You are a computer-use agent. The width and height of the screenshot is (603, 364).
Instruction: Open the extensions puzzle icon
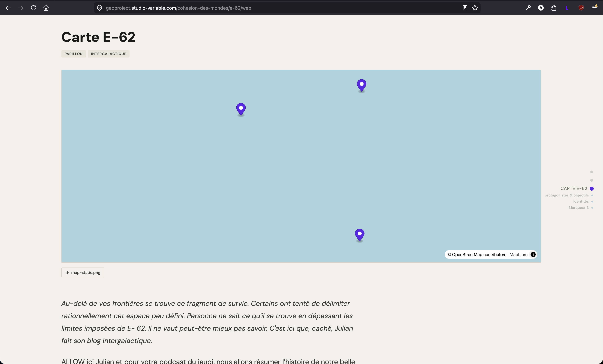coord(554,8)
